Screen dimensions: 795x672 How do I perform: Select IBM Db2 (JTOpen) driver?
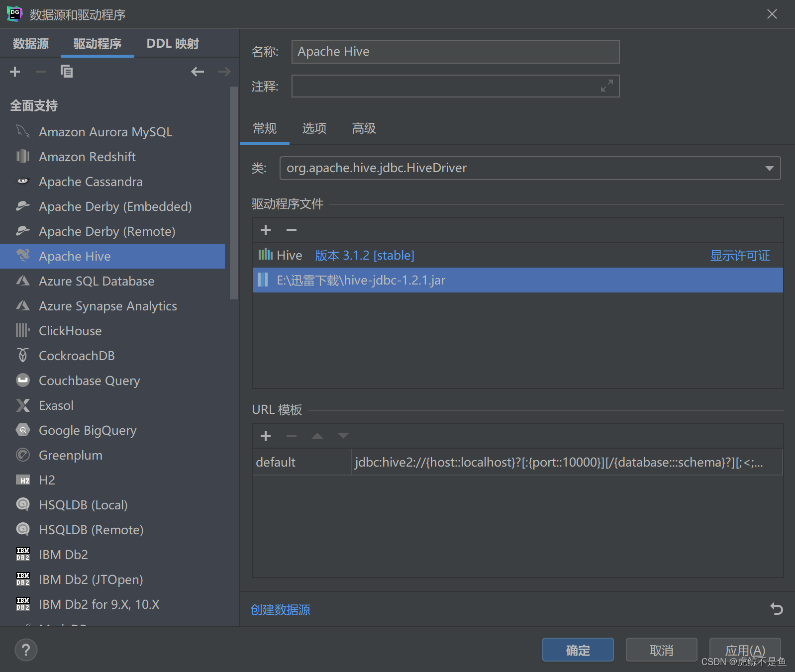(112, 579)
